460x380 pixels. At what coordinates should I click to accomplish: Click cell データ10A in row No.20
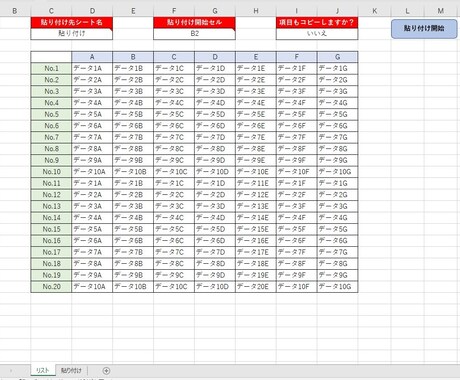coord(92,287)
